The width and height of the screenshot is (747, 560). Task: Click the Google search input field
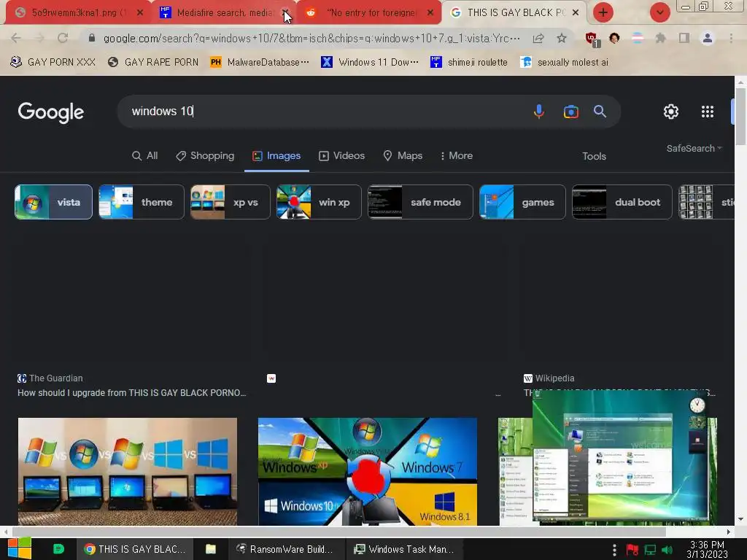click(329, 112)
